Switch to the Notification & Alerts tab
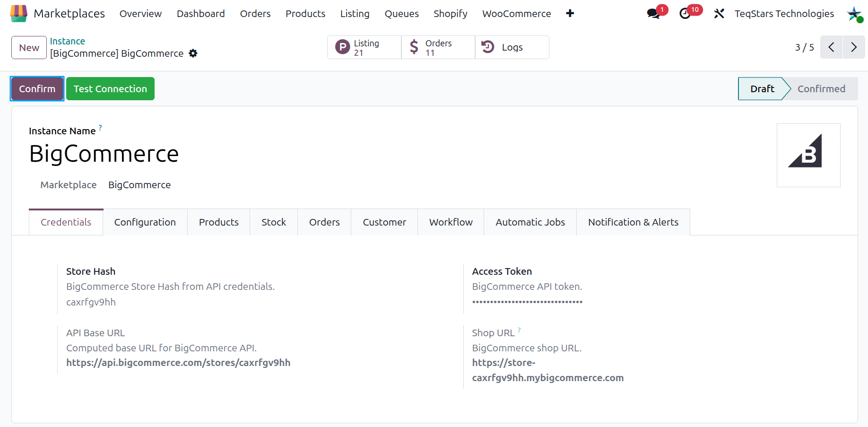 click(634, 222)
